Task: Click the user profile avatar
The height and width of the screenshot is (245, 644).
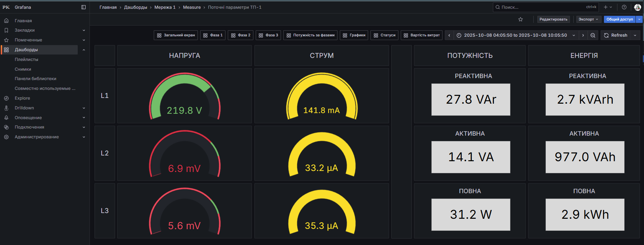Action: click(x=637, y=7)
